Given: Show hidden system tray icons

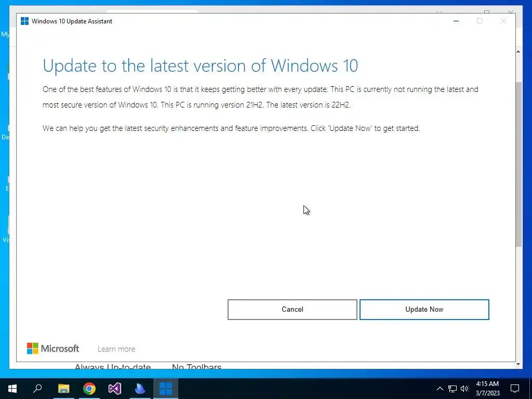Looking at the screenshot, I should pyautogui.click(x=440, y=389).
